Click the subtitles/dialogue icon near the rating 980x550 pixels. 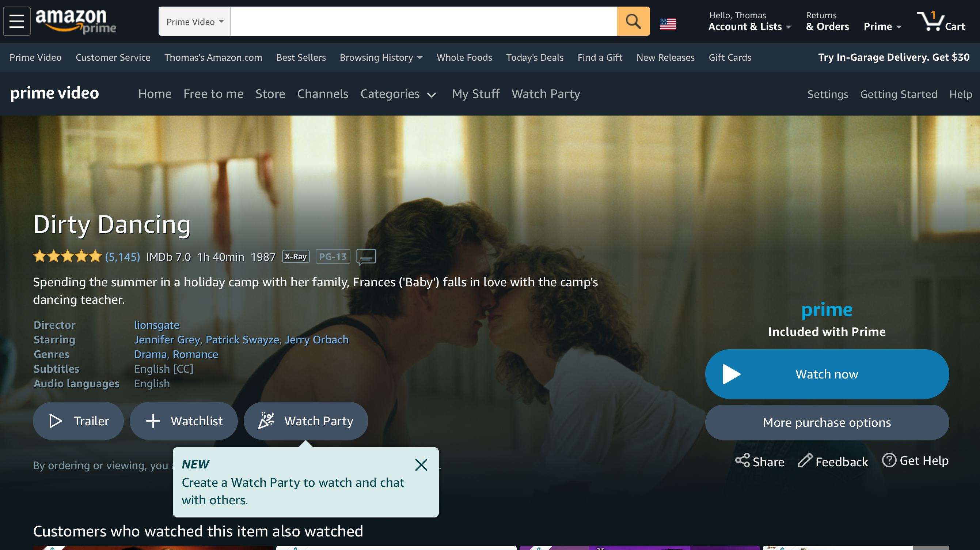click(x=365, y=257)
